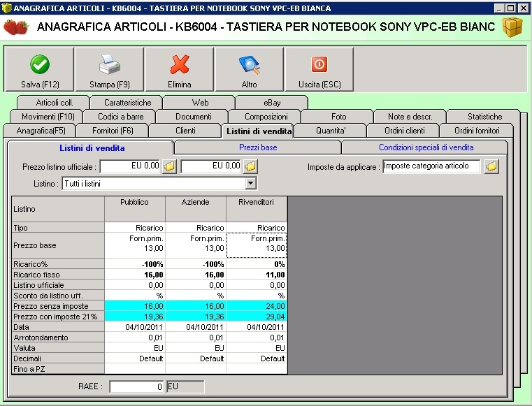Image resolution: width=532 pixels, height=406 pixels.
Task: Expand the Listino dropdown arrow
Action: [x=250, y=183]
